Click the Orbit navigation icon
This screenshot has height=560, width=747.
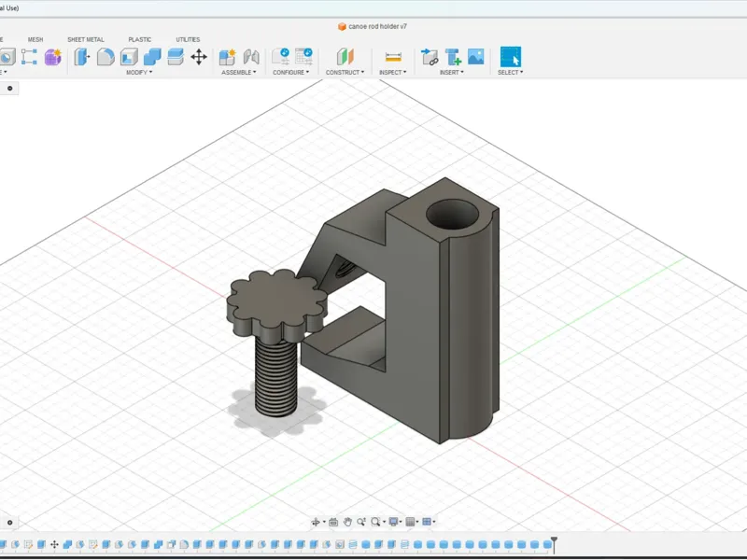pyautogui.click(x=316, y=523)
